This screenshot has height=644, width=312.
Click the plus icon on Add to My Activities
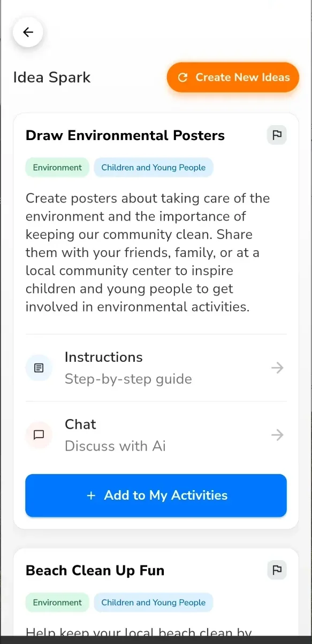coord(92,495)
